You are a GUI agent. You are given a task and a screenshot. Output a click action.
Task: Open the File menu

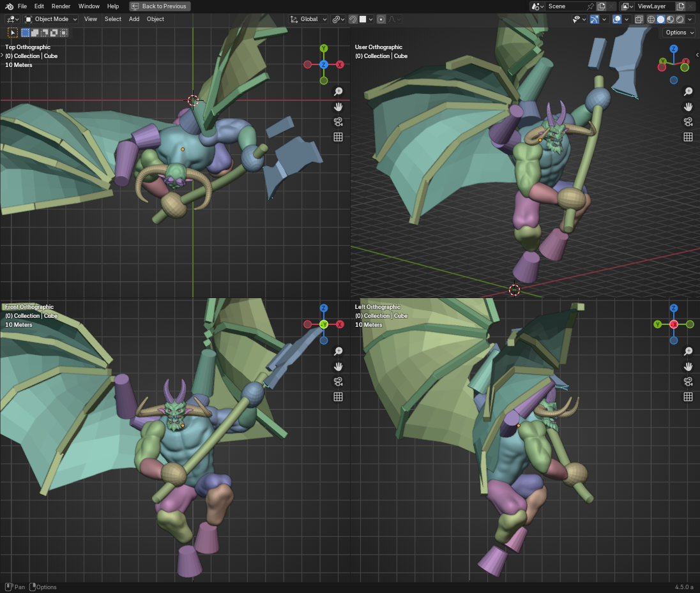click(x=22, y=6)
